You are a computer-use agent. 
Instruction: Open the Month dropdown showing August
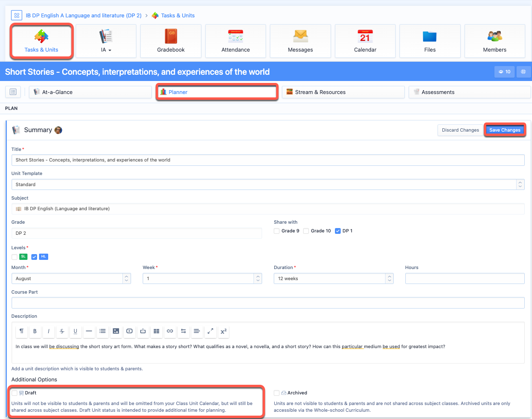click(71, 278)
